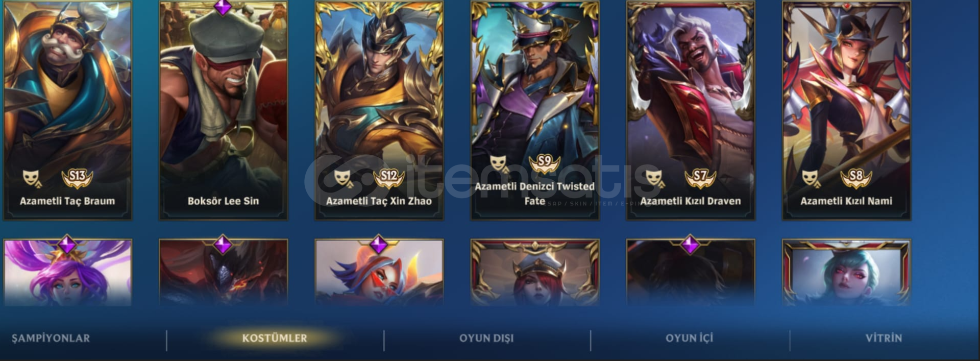Click the S13 season badge on Braum card
This screenshot has width=980, height=361.
(x=77, y=178)
